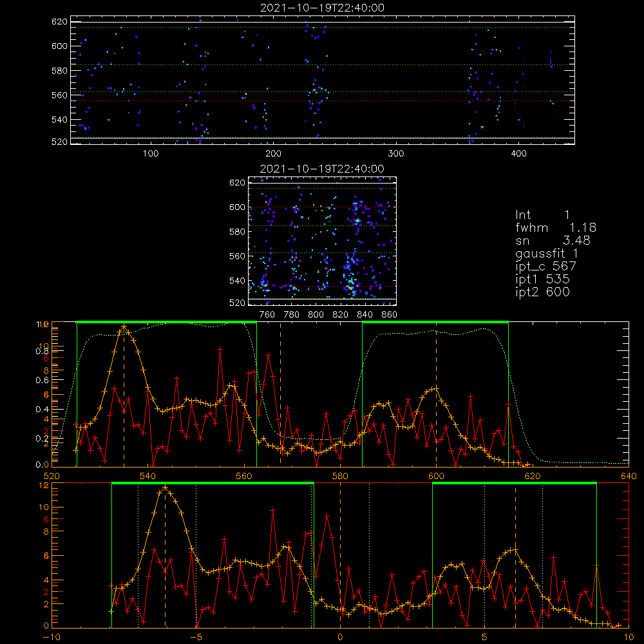Image resolution: width=644 pixels, height=644 pixels.
Task: Click the white y-axis label 0.4 on profile plot
Action: click(43, 410)
